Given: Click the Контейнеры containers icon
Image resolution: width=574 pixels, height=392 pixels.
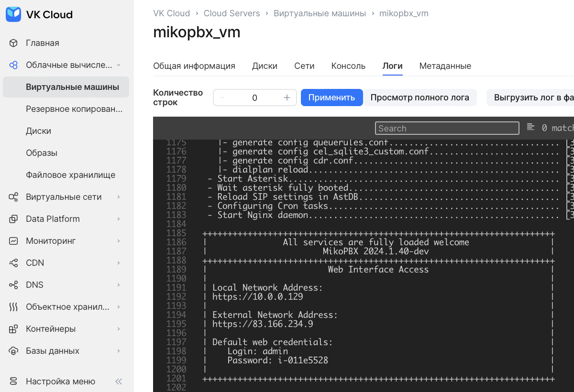Looking at the screenshot, I should click(13, 329).
